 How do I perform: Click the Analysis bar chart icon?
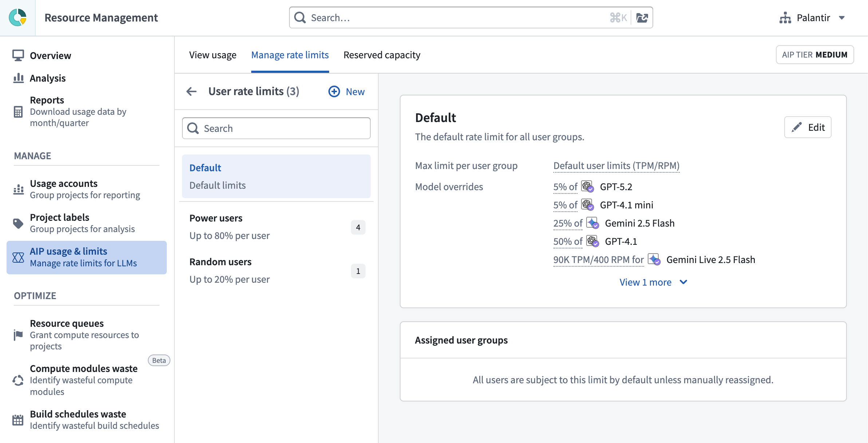[18, 78]
